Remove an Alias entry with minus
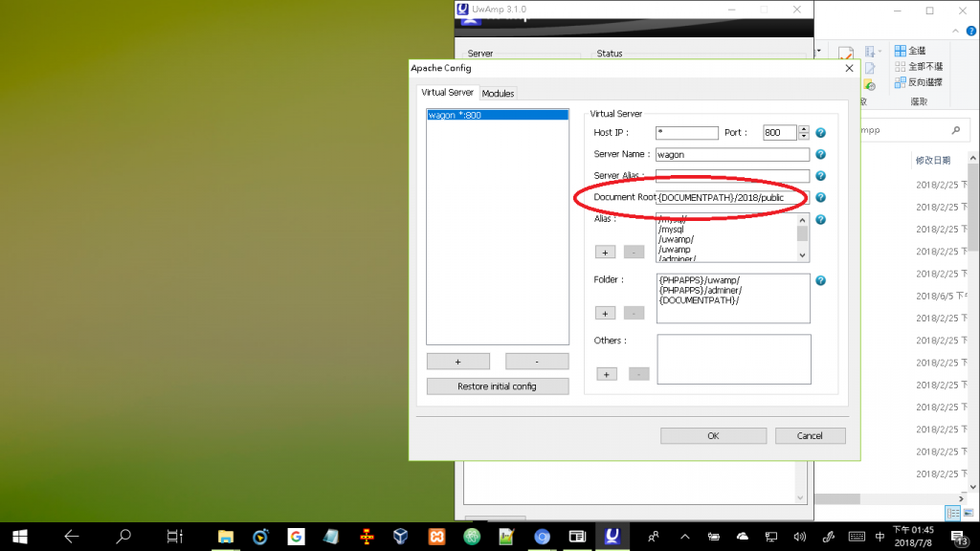The height and width of the screenshot is (551, 980). pos(634,252)
